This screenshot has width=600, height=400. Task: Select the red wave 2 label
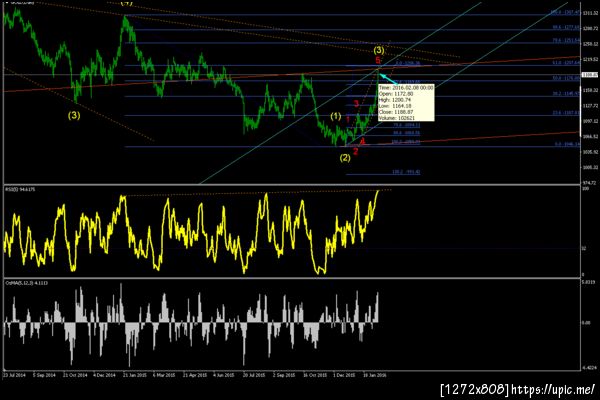355,152
